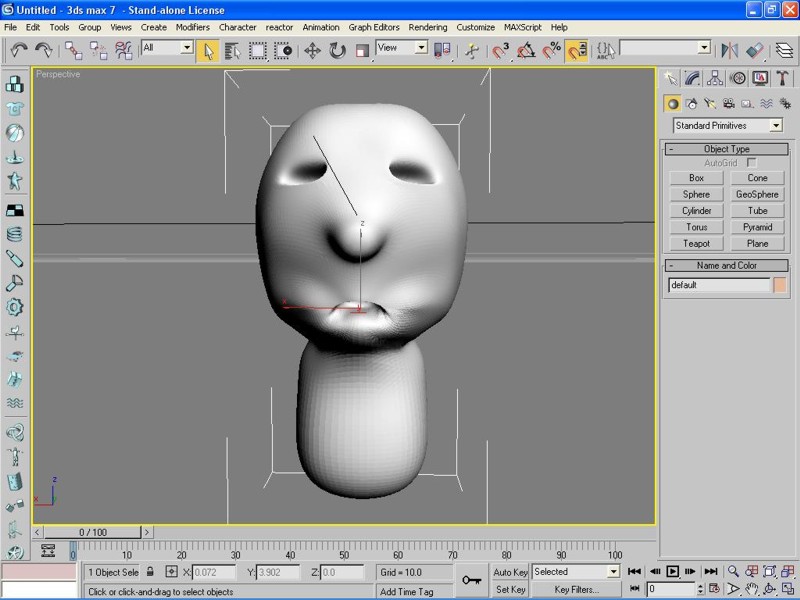Image resolution: width=800 pixels, height=600 pixels.
Task: Click the Play Animation button
Action: tap(672, 571)
